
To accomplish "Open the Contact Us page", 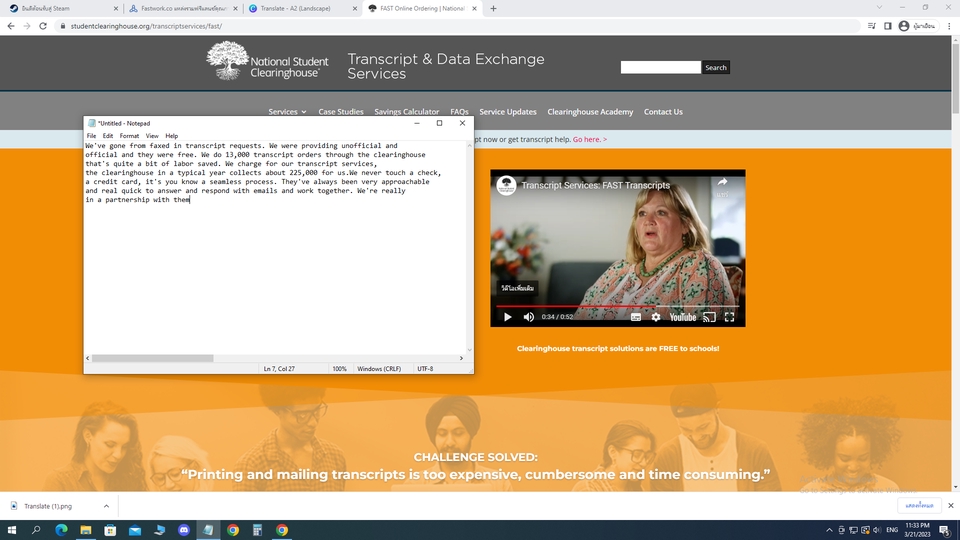I will point(663,111).
